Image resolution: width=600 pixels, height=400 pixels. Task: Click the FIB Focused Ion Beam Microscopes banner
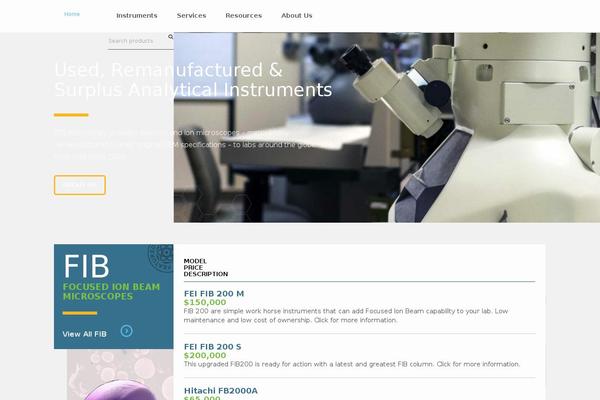pyautogui.click(x=114, y=296)
